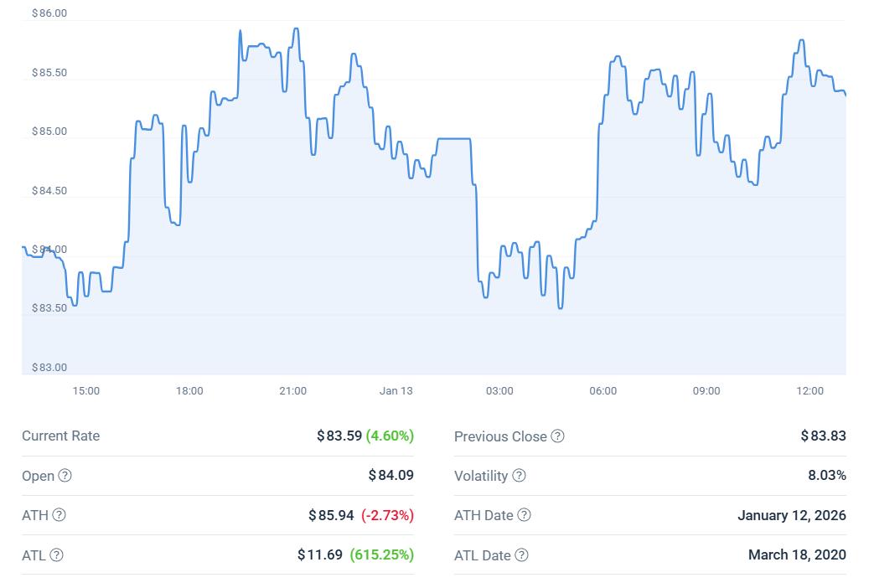This screenshot has height=588, width=874.
Task: Click the $86.00 price axis label
Action: pos(49,13)
